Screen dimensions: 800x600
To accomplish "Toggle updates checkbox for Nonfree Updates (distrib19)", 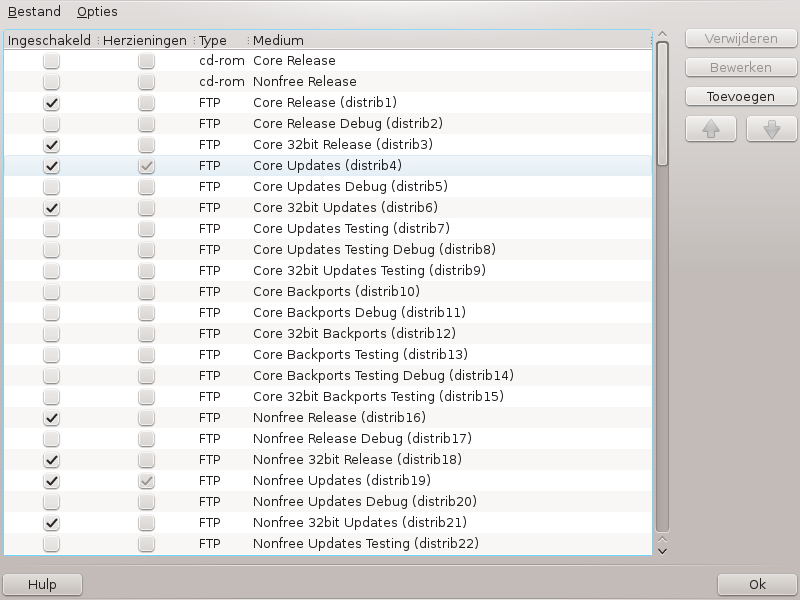I will point(147,481).
